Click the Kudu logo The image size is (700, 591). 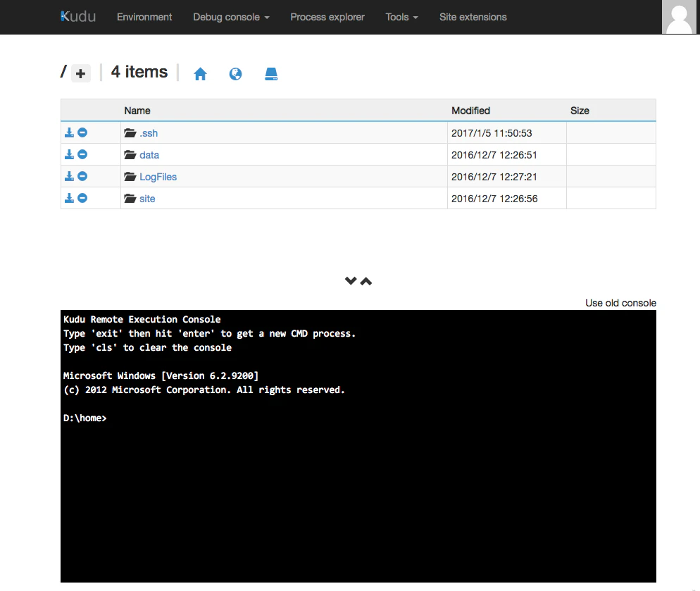(78, 16)
